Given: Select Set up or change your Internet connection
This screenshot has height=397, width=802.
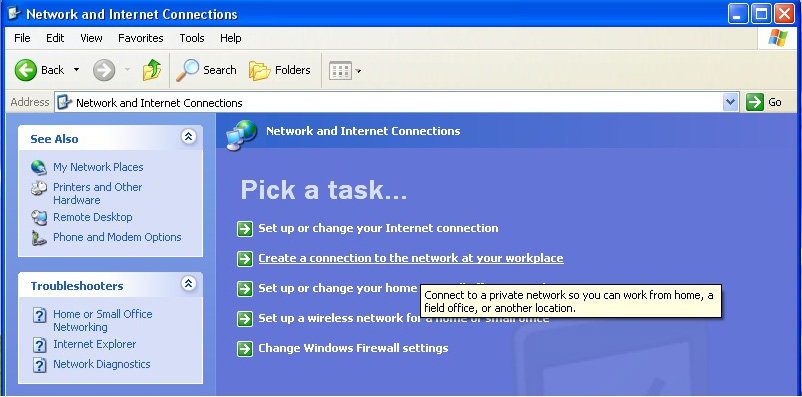Looking at the screenshot, I should (x=378, y=228).
